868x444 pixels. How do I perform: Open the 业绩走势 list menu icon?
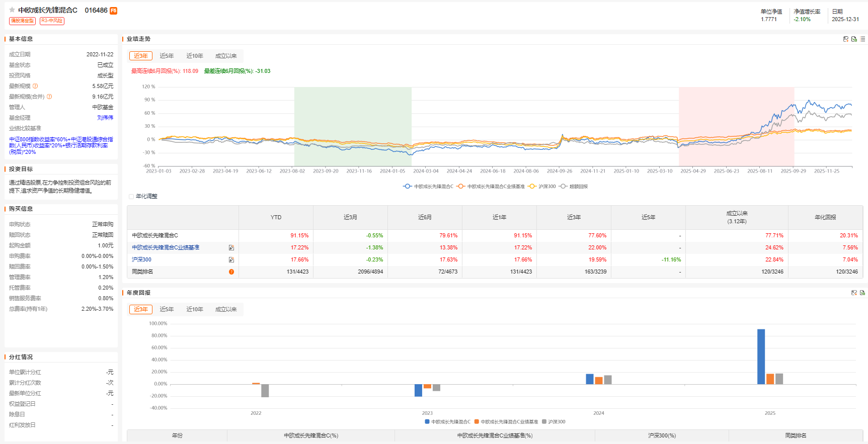pyautogui.click(x=862, y=39)
